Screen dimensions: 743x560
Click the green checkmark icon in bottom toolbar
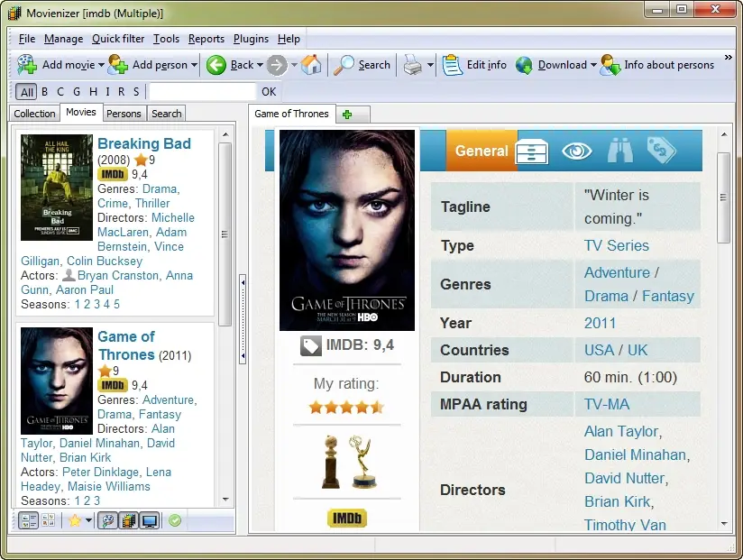[175, 520]
